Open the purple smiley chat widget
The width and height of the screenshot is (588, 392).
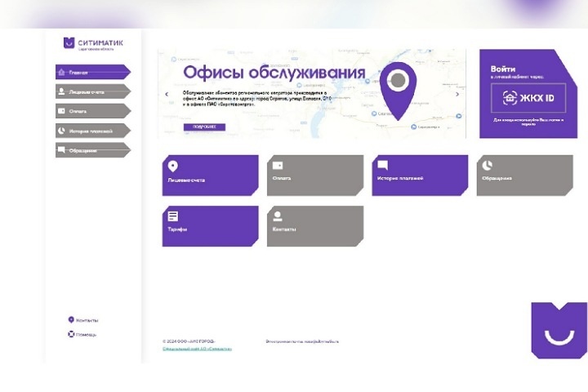coord(559,329)
